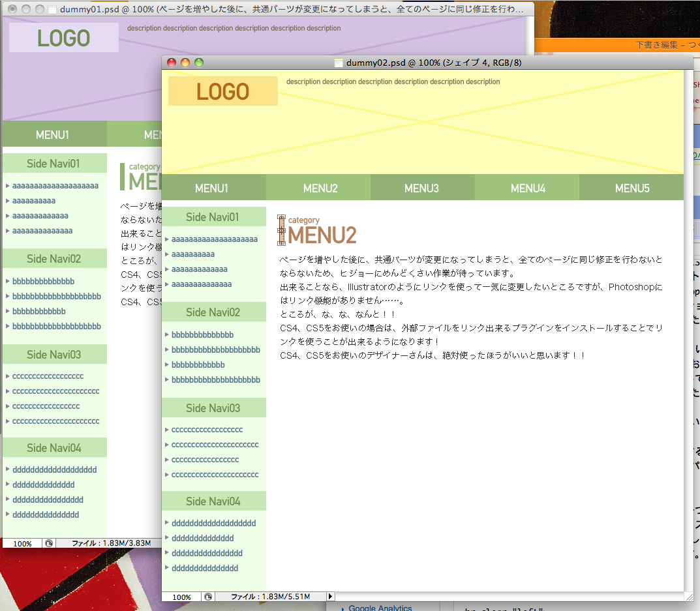Click the blue triangle beside Google Analytics

344,607
